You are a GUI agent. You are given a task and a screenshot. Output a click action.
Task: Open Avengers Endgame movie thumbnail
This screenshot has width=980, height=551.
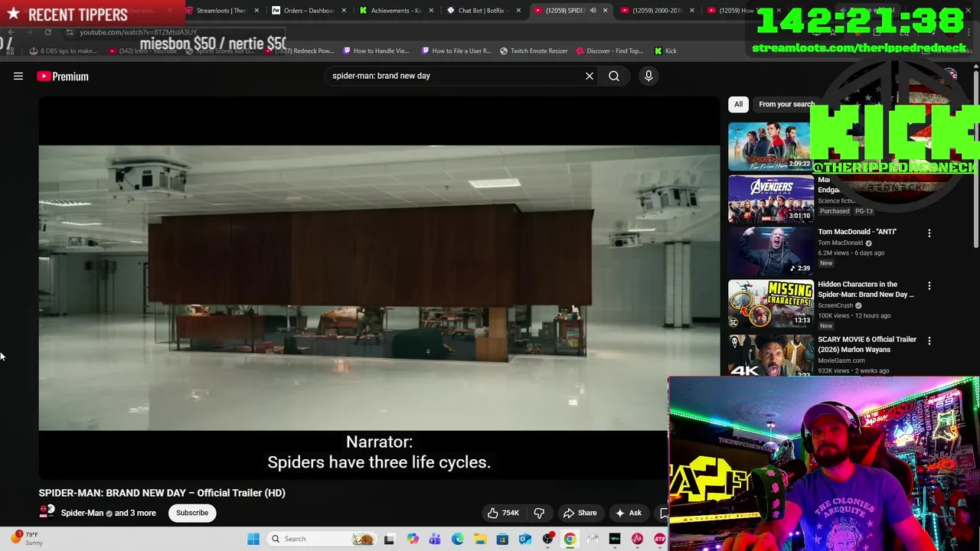[x=770, y=198]
